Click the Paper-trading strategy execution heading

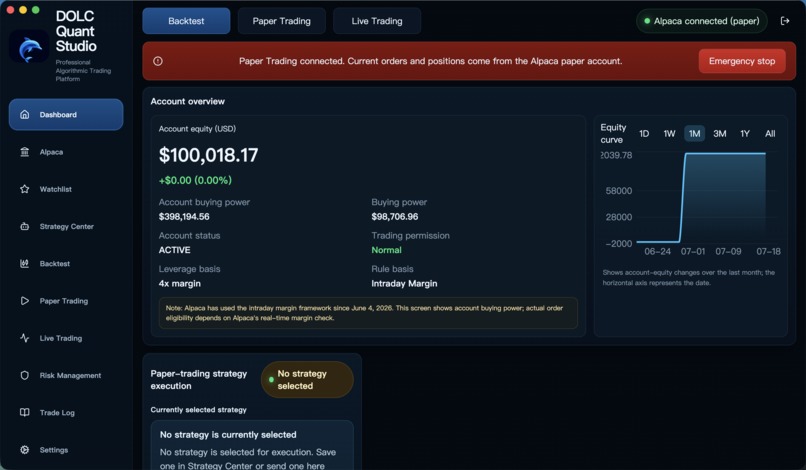pos(198,379)
